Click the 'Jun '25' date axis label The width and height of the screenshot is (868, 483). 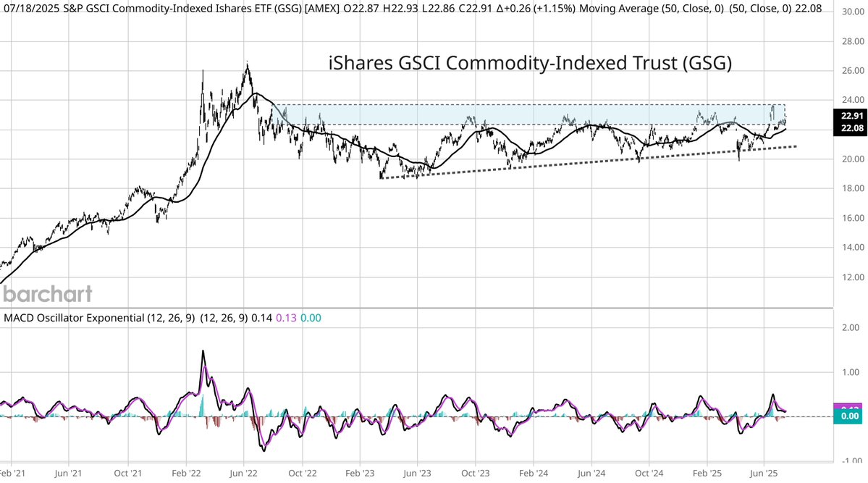tap(764, 474)
